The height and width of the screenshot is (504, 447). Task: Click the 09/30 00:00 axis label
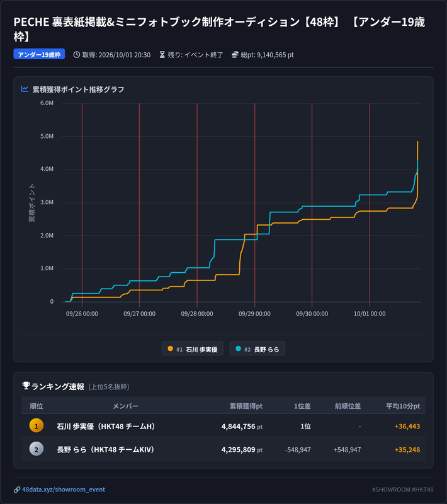pos(312,314)
